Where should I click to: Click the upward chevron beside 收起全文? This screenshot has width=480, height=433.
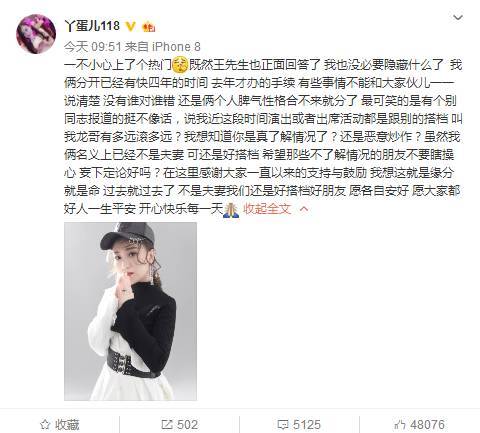[x=304, y=209]
